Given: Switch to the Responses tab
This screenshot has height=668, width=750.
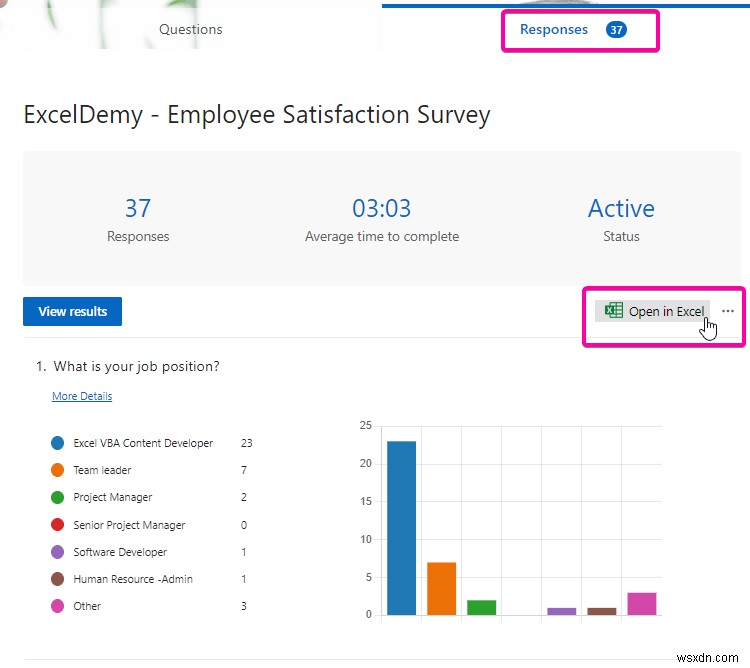Looking at the screenshot, I should (x=554, y=30).
